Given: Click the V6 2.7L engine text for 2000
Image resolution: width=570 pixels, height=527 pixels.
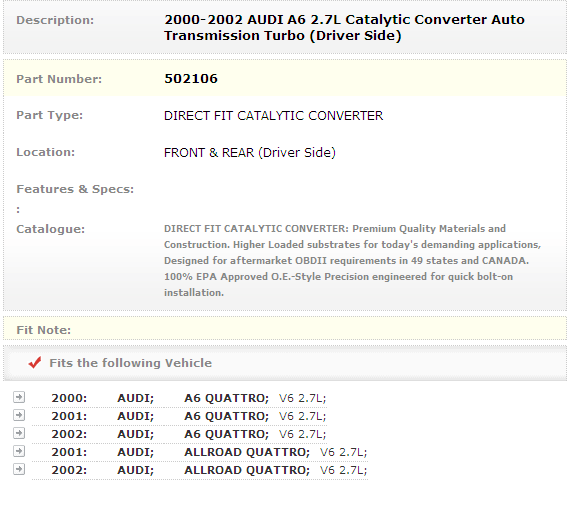Looking at the screenshot, I should pyautogui.click(x=302, y=398).
